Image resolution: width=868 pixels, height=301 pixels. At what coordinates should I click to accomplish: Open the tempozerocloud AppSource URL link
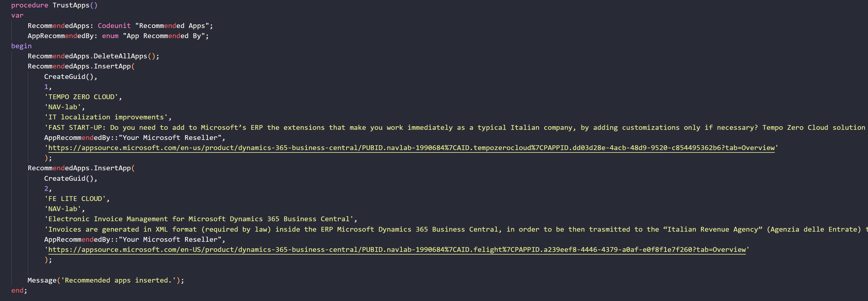click(x=411, y=148)
